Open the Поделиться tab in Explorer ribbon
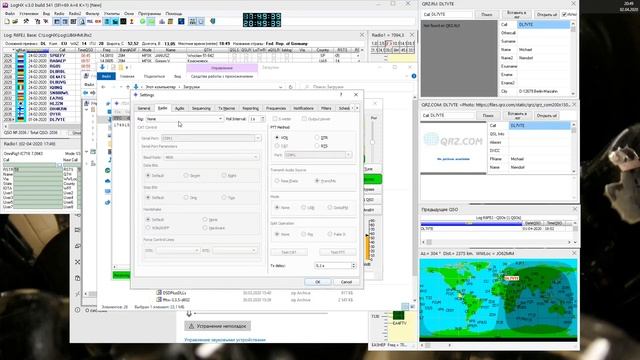 coord(154,76)
